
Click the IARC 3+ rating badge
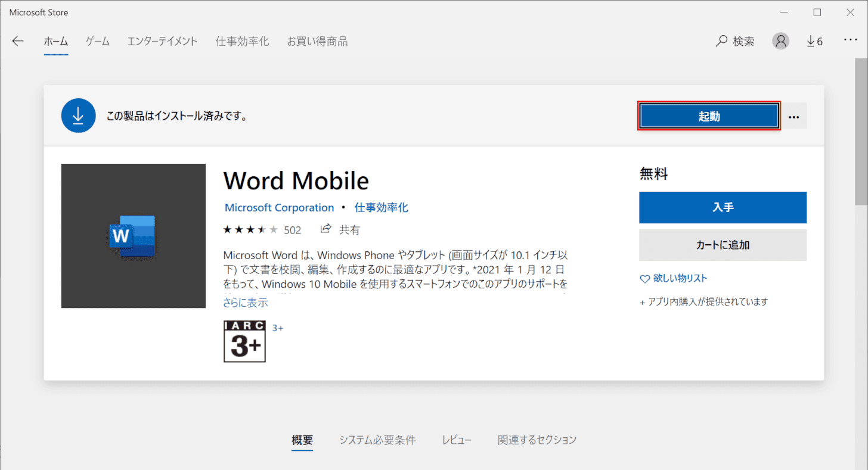pos(244,341)
